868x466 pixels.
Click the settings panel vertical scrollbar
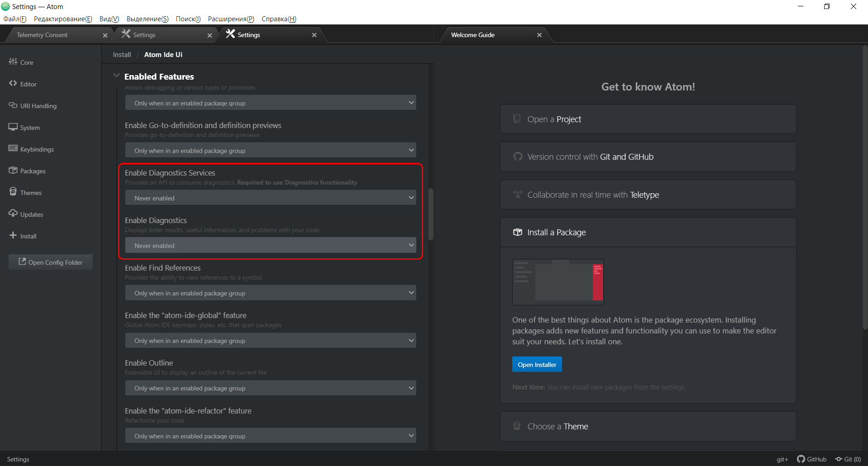431,214
